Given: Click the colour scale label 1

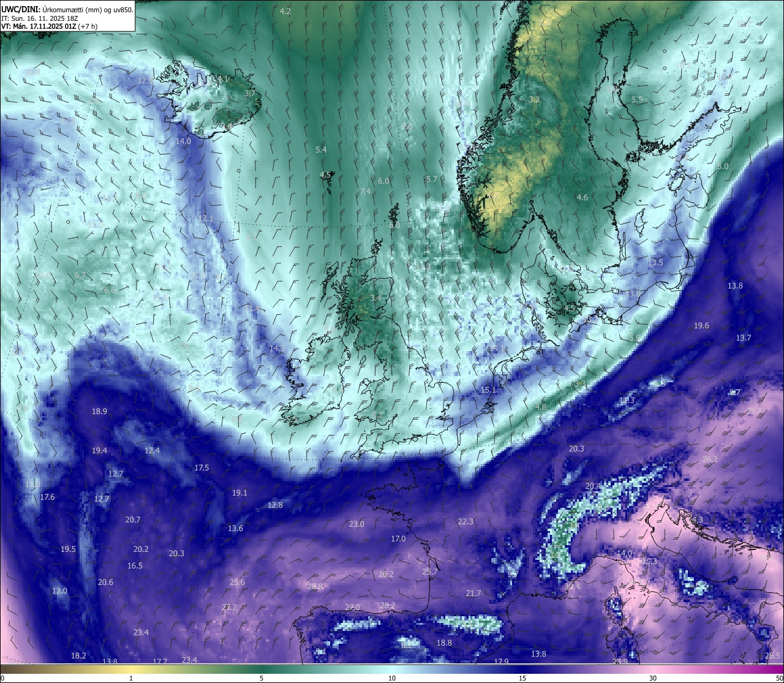Looking at the screenshot, I should (131, 678).
